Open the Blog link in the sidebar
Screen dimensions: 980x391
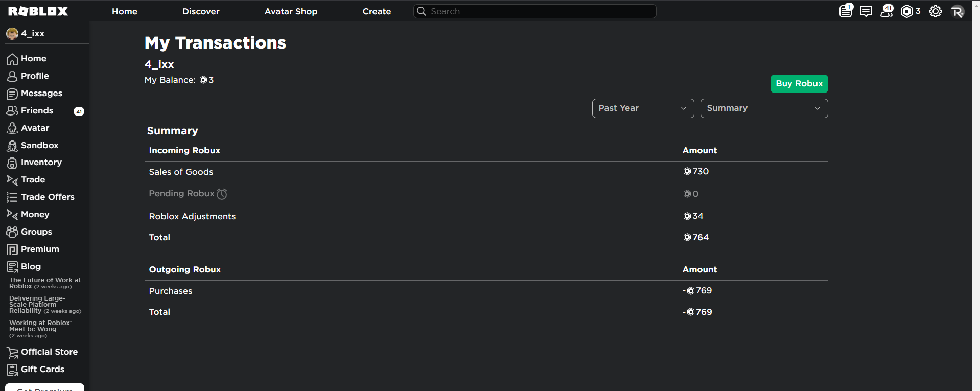pos(31,267)
